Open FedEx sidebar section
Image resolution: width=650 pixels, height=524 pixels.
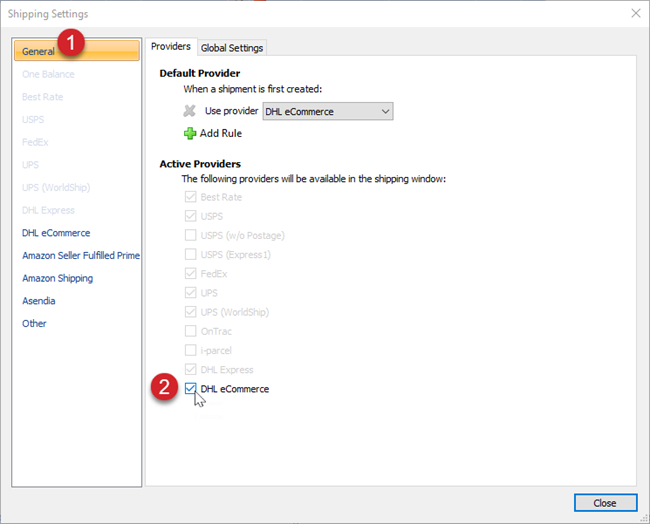pyautogui.click(x=35, y=142)
